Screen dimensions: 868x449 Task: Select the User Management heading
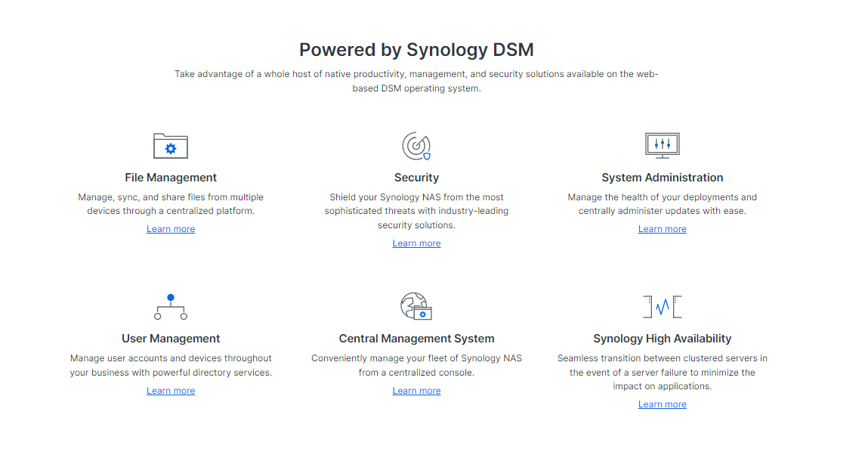[x=171, y=339]
